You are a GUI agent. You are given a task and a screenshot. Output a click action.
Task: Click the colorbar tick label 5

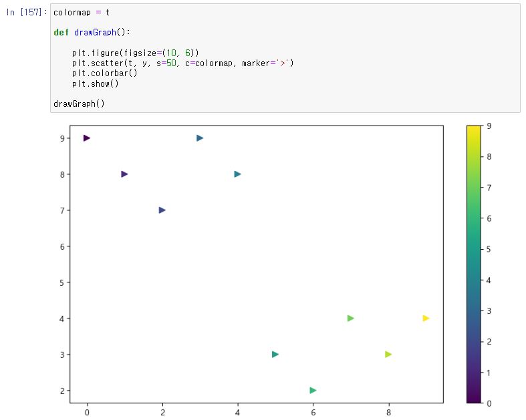[x=489, y=249]
